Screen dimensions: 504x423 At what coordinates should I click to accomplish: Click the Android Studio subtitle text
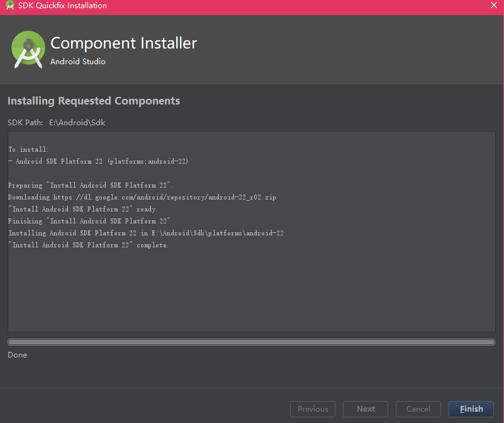78,62
